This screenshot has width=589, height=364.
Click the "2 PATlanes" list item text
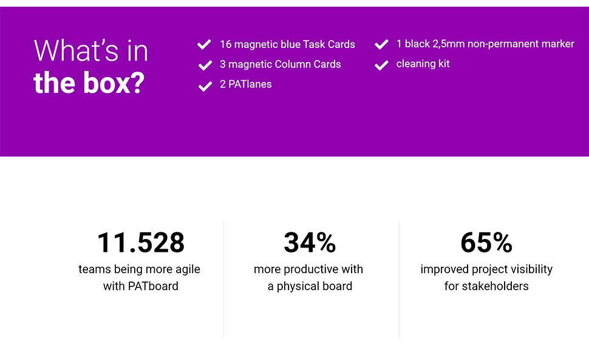click(245, 84)
